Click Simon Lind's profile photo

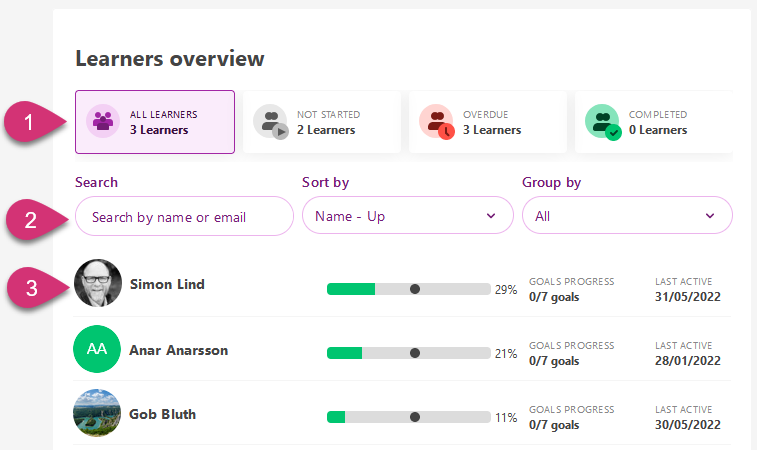[98, 285]
